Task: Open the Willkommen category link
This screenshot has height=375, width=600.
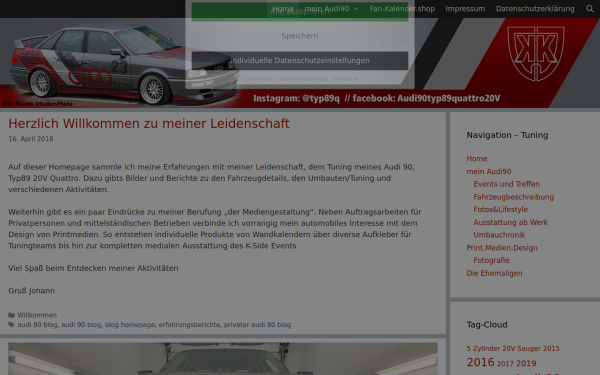Action: point(37,315)
